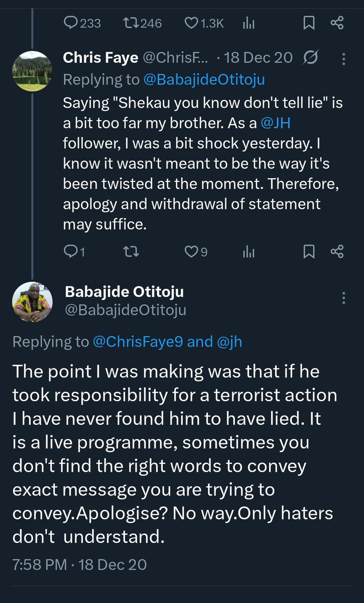Open Babajide Otitoju's profile picture
The width and height of the screenshot is (364, 603).
32,302
